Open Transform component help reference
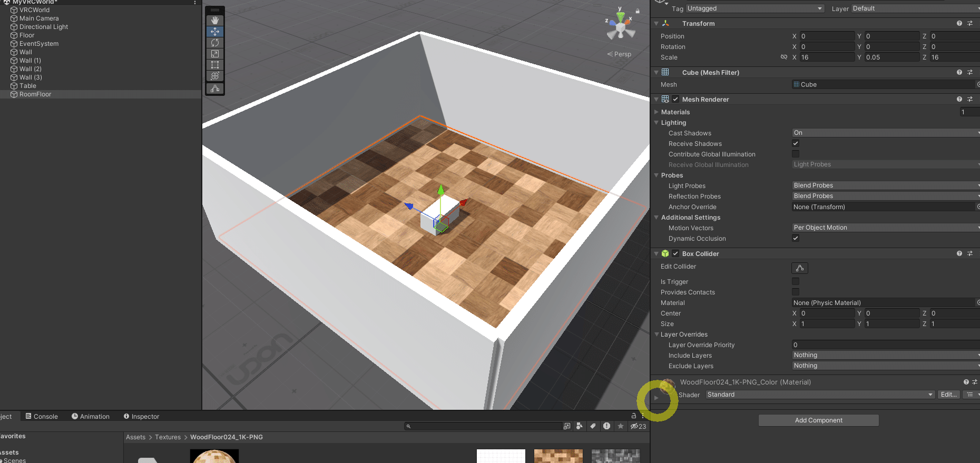Viewport: 980px width, 463px height. (x=959, y=24)
